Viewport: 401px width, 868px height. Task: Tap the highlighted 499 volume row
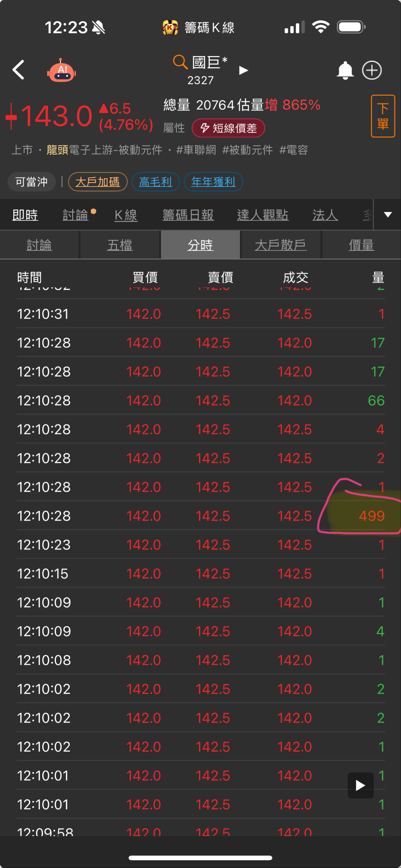(x=201, y=516)
